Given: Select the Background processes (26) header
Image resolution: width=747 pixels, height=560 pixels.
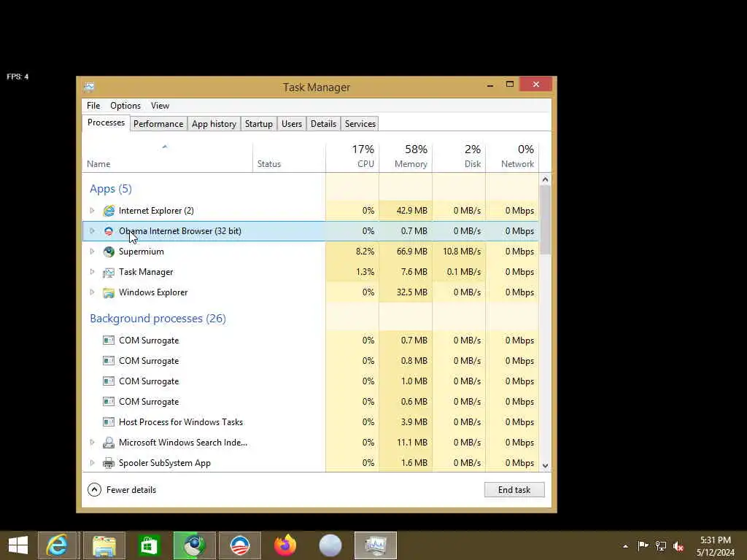Looking at the screenshot, I should [x=158, y=318].
